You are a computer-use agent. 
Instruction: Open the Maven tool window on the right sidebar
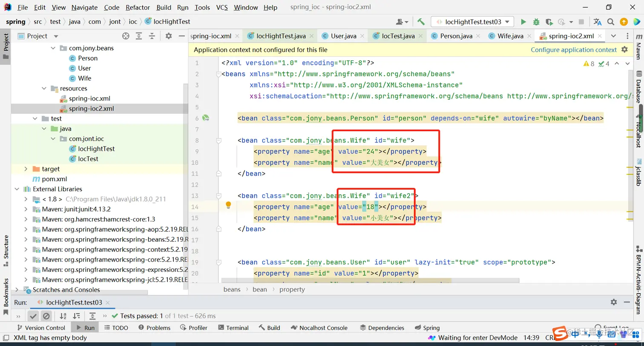[638, 47]
